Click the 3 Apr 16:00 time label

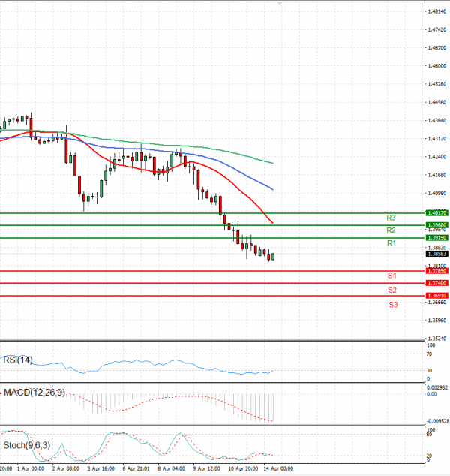pyautogui.click(x=101, y=468)
